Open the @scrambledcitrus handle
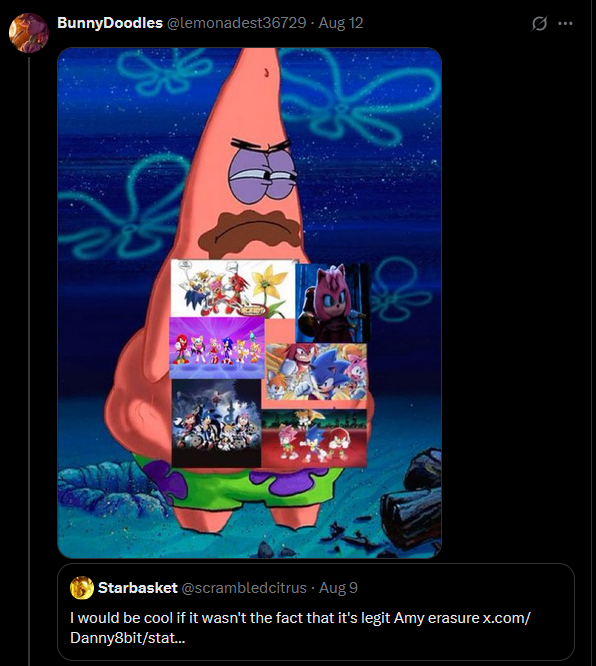 (x=244, y=588)
